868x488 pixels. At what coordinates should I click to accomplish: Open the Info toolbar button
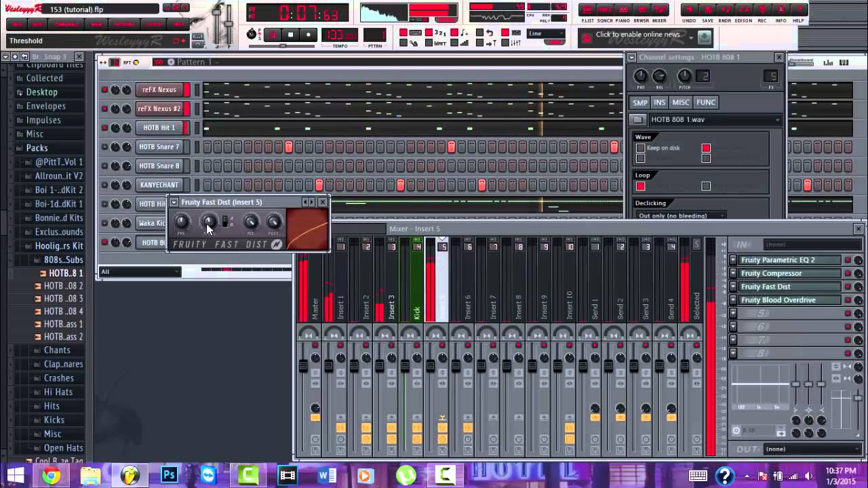click(781, 9)
